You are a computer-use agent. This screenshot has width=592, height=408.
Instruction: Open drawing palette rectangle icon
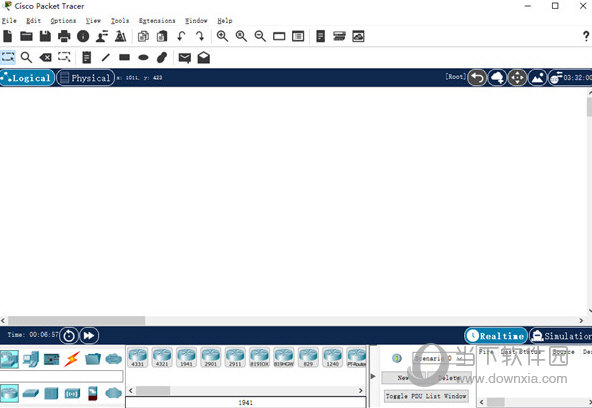[x=279, y=37]
